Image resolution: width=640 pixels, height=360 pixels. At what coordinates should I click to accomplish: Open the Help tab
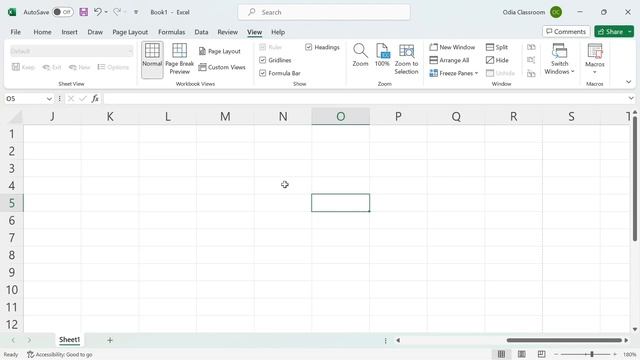pyautogui.click(x=278, y=32)
